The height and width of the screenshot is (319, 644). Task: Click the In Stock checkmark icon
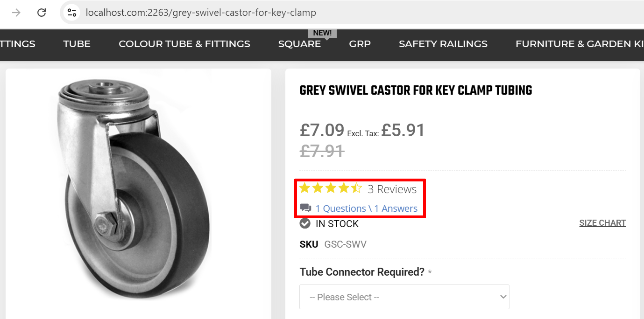pos(305,223)
